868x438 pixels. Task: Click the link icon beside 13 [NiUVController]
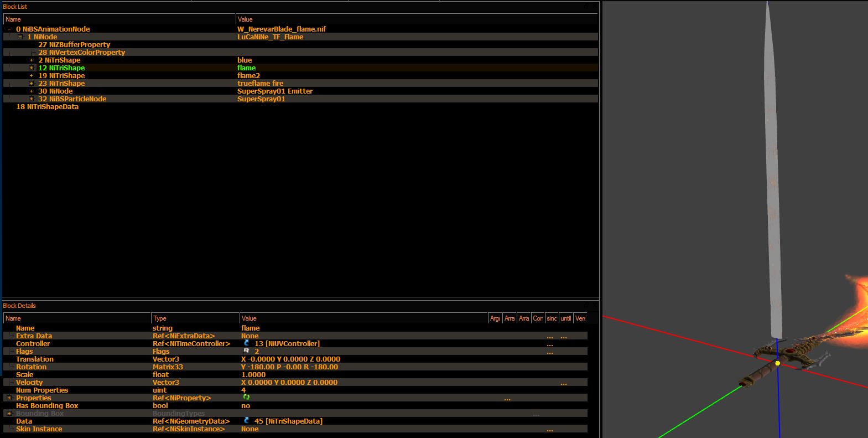[246, 343]
